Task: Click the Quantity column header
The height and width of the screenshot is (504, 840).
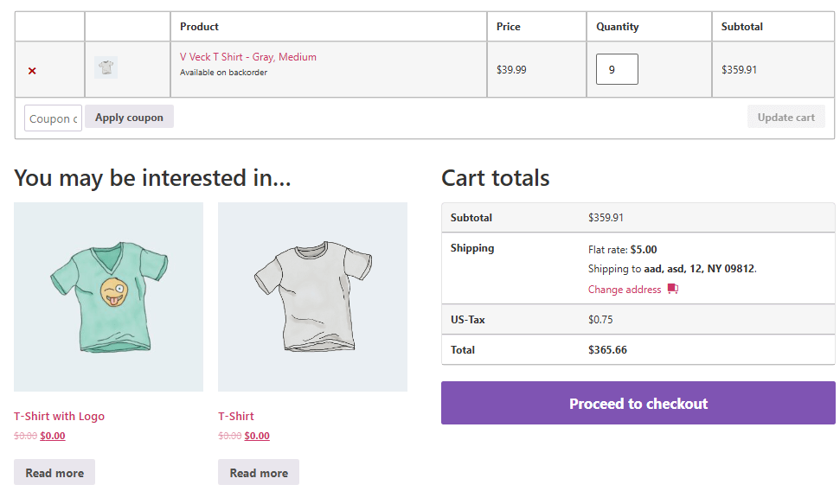Action: coord(618,27)
